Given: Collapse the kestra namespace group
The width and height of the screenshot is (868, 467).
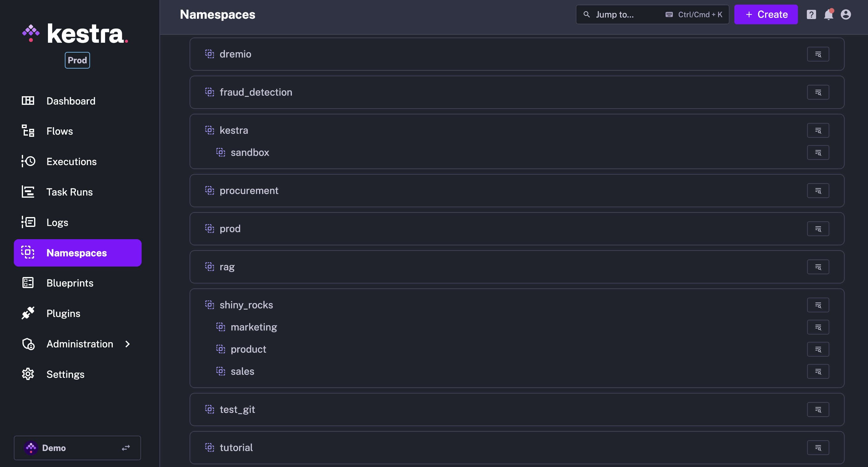Looking at the screenshot, I should coord(210,130).
